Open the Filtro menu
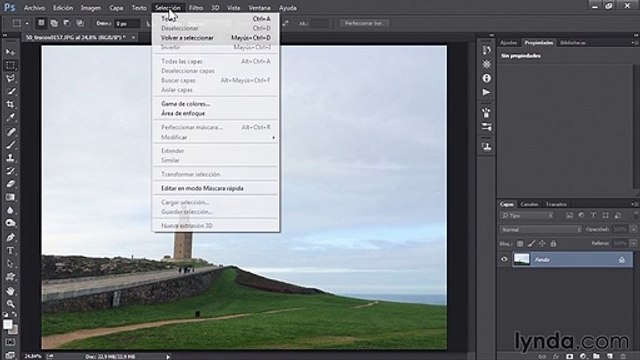Viewport: 640px width, 360px height. coord(196,8)
